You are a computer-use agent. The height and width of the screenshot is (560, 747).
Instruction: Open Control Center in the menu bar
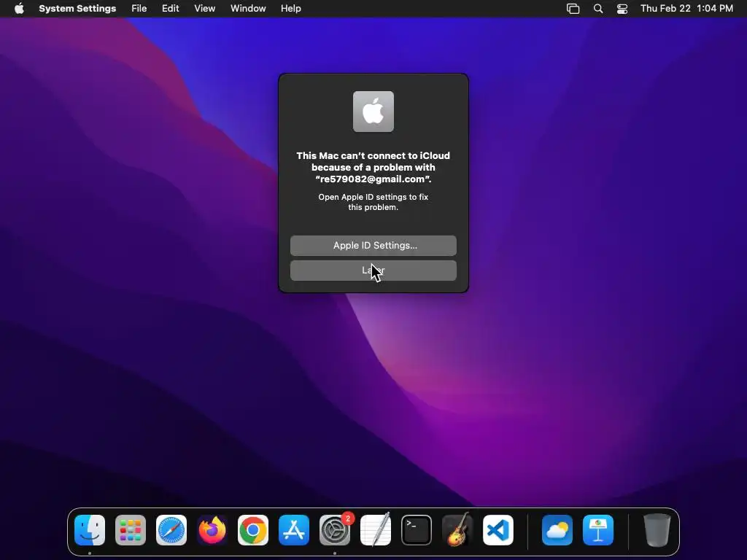coord(622,9)
